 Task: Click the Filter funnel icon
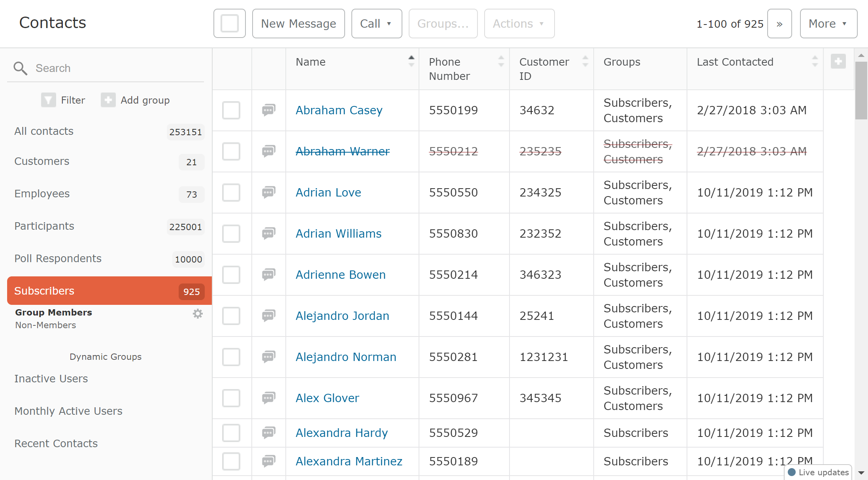pyautogui.click(x=48, y=100)
